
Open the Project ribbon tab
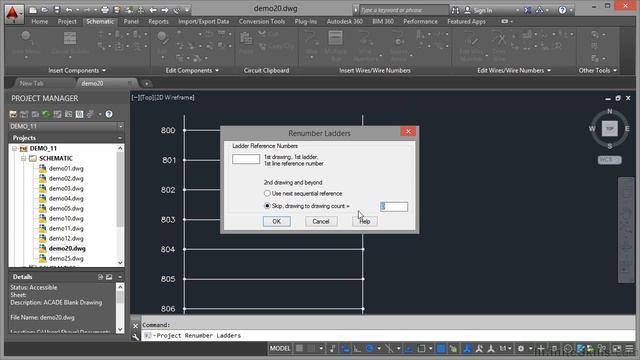[67, 21]
